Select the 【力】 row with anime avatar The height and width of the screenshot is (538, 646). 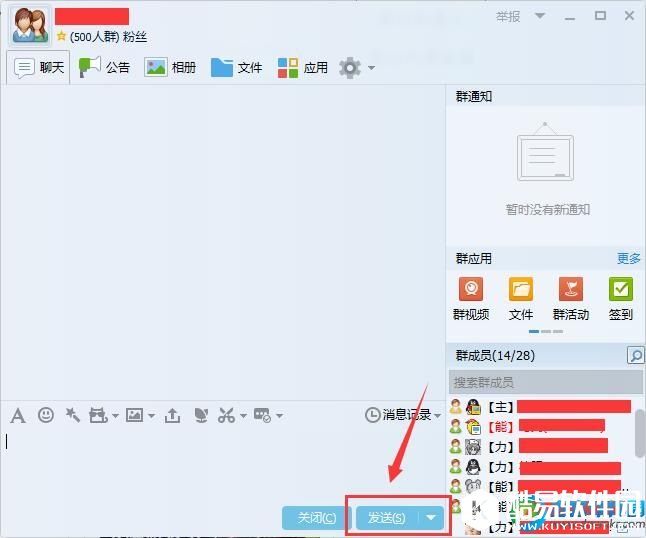(x=541, y=447)
